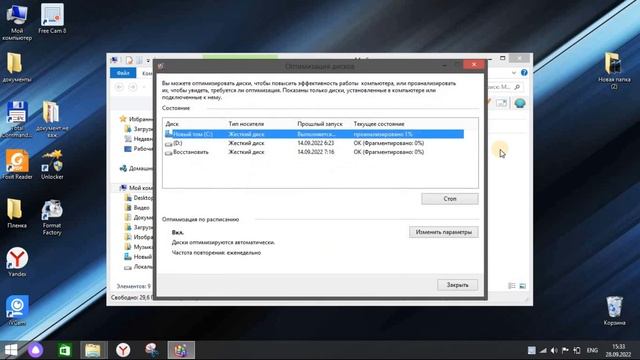This screenshot has width=640, height=360.
Task: Click the disk optimizer taskbar icon
Action: [x=181, y=350]
